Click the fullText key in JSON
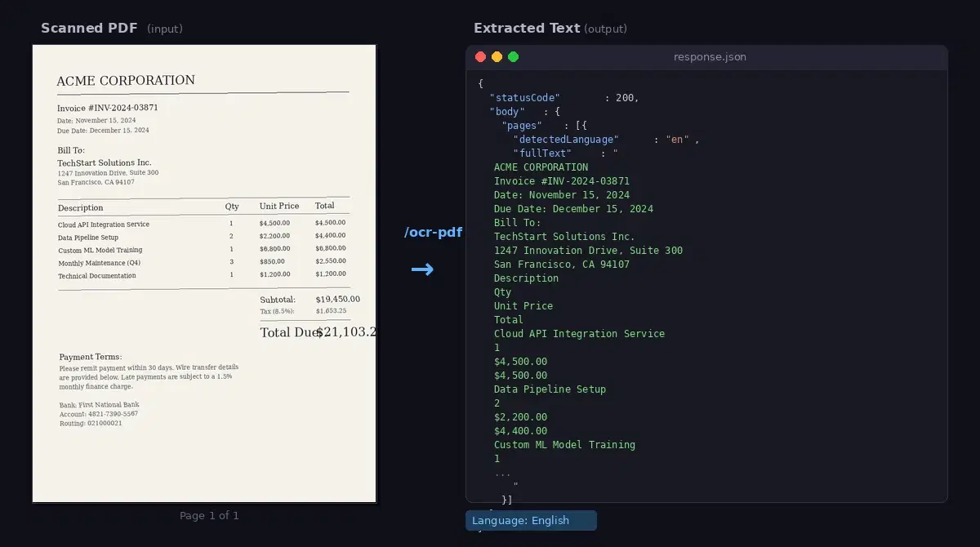 click(541, 153)
